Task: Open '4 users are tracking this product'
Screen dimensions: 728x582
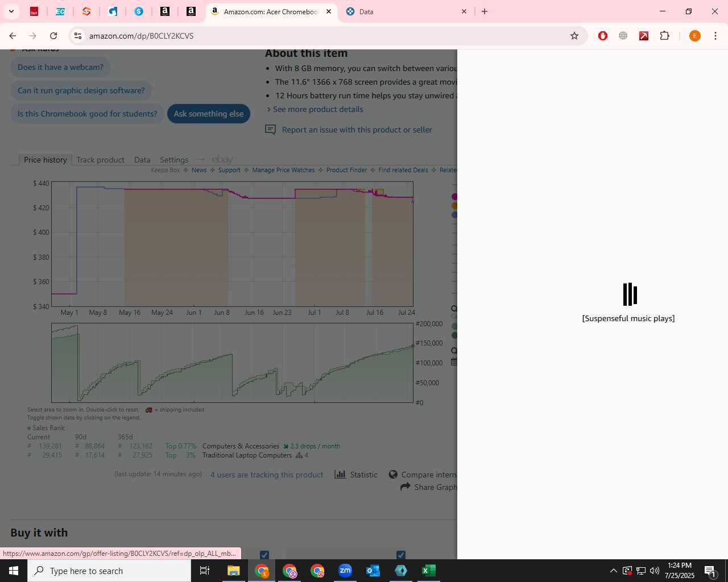Action: [x=267, y=475]
